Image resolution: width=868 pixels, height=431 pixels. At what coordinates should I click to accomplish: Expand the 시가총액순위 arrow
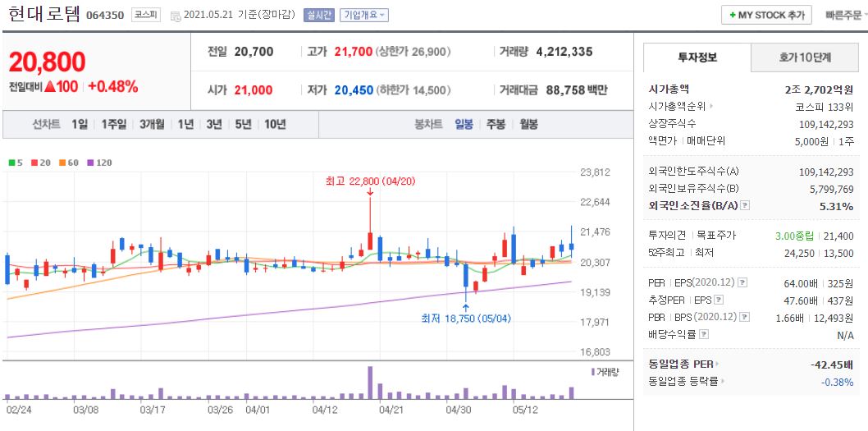(712, 107)
